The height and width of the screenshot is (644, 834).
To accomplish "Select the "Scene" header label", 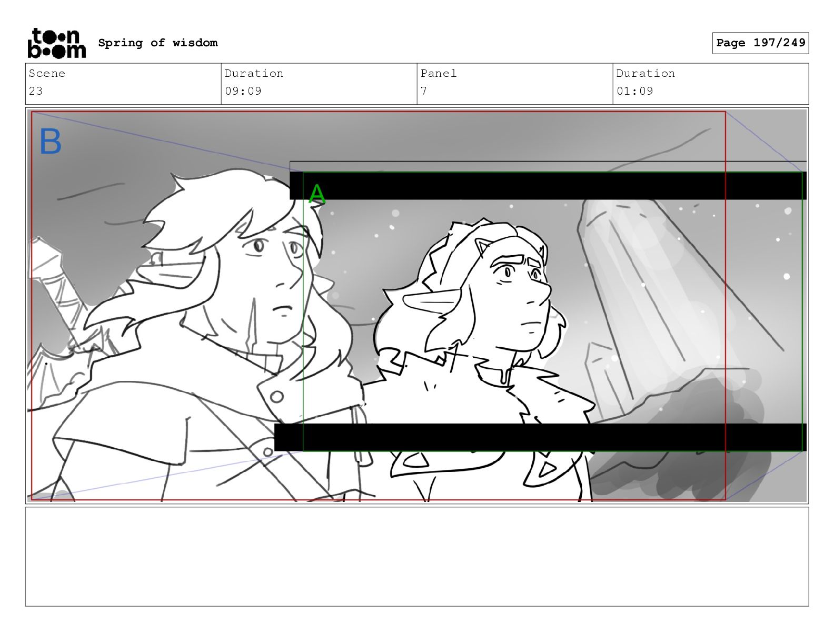I will [47, 74].
